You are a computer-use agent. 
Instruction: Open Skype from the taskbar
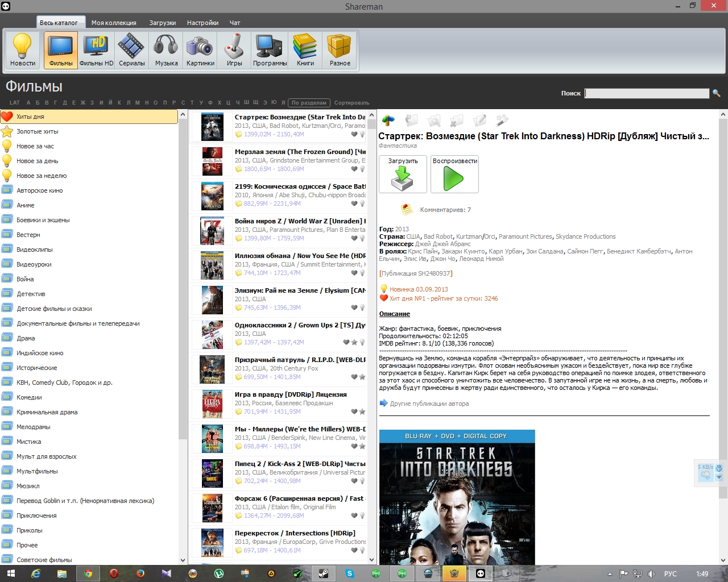[350, 573]
